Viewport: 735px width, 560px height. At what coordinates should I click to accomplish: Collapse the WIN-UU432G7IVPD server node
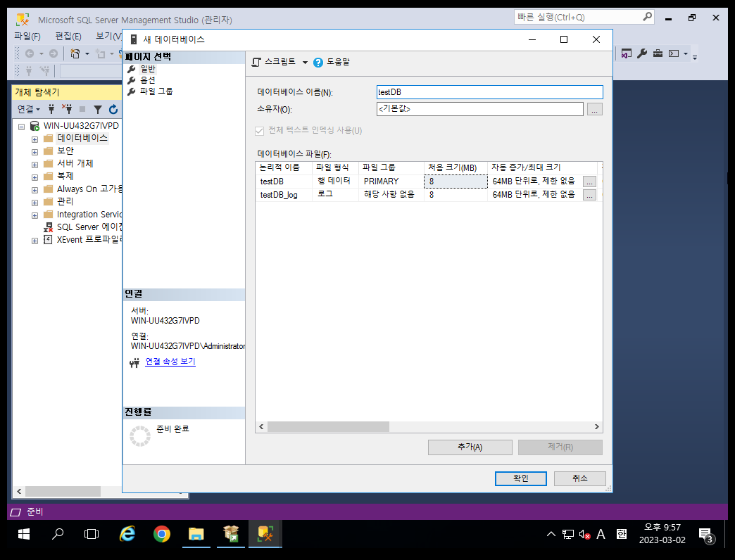(22, 127)
